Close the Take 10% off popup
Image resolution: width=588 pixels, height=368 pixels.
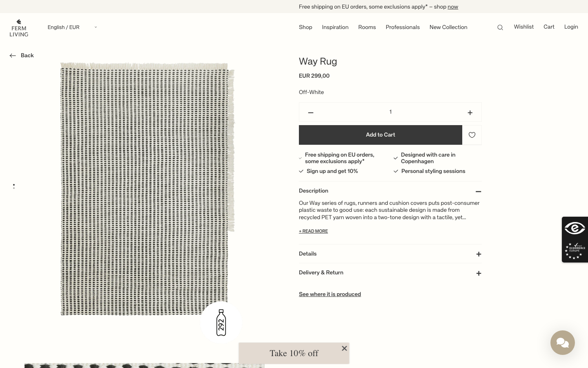344,348
